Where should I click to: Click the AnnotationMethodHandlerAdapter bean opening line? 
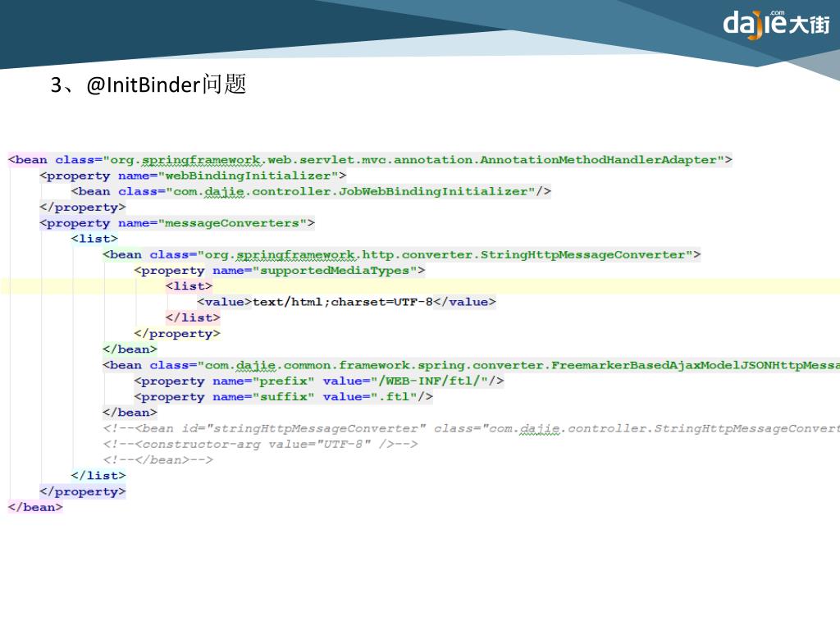(x=370, y=160)
